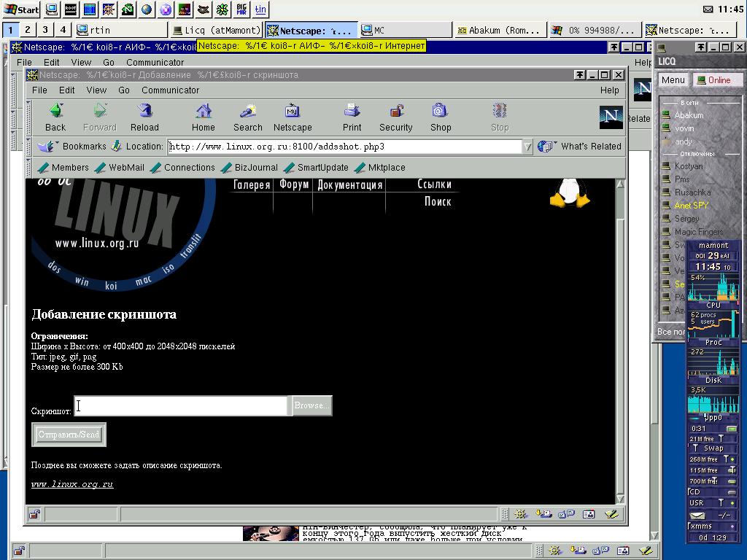Click the tin launcher icon in panel
Image resolution: width=747 pixels, height=560 pixels.
pyautogui.click(x=260, y=9)
